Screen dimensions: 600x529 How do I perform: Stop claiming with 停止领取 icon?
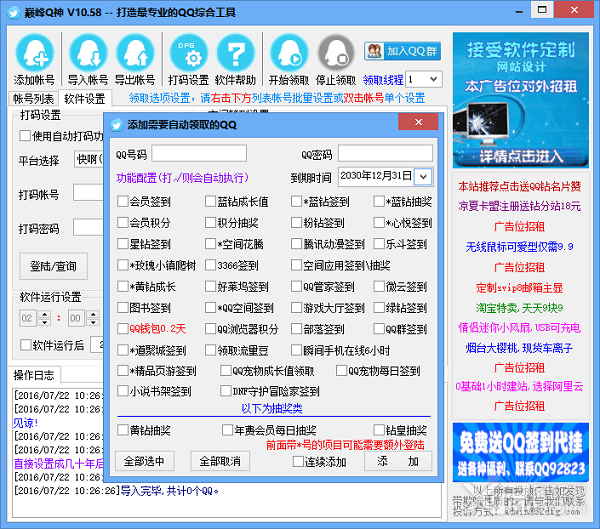pos(336,54)
